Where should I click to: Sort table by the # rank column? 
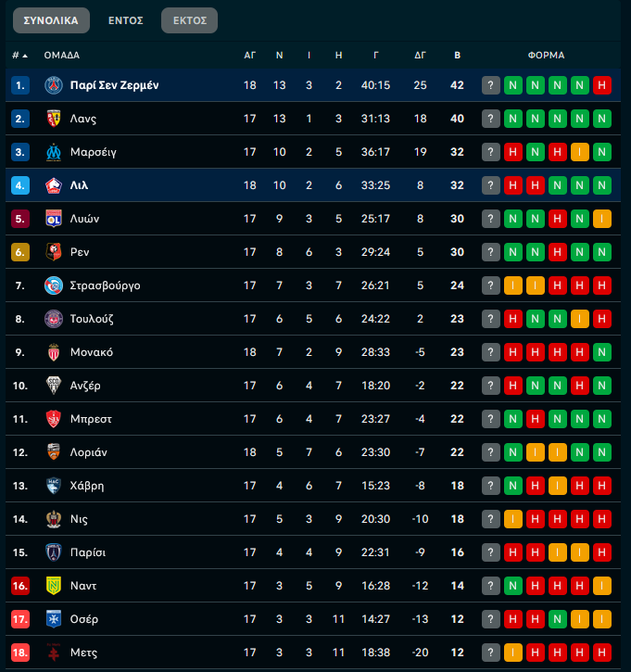pyautogui.click(x=19, y=55)
